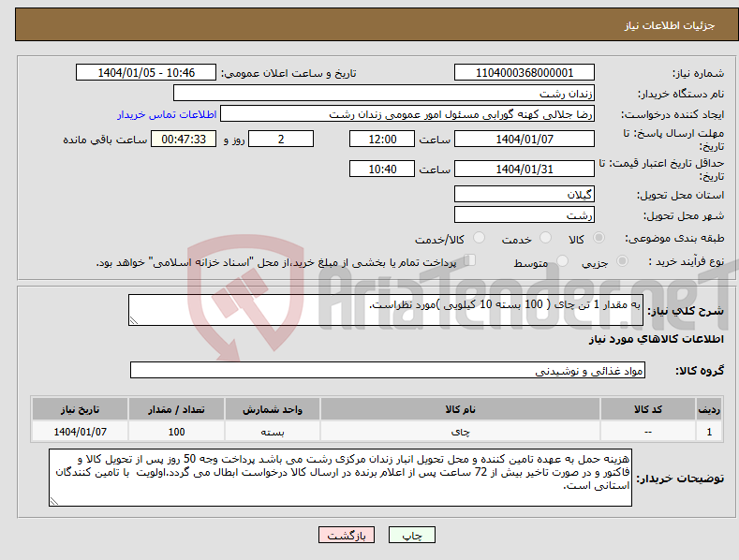739x560 pixels.
Task: Click the بازگشت (back) button
Action: tap(347, 535)
